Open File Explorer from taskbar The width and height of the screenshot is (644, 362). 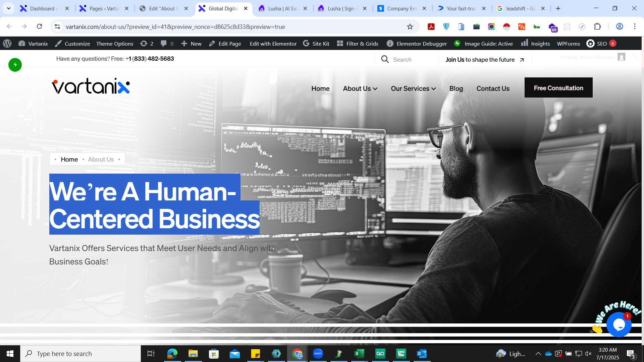tap(193, 354)
